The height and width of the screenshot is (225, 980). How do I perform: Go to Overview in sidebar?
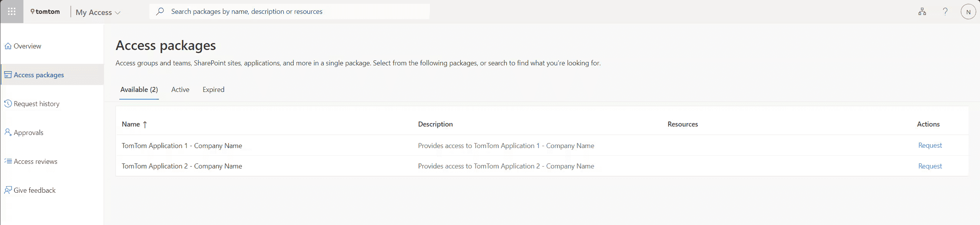[27, 46]
